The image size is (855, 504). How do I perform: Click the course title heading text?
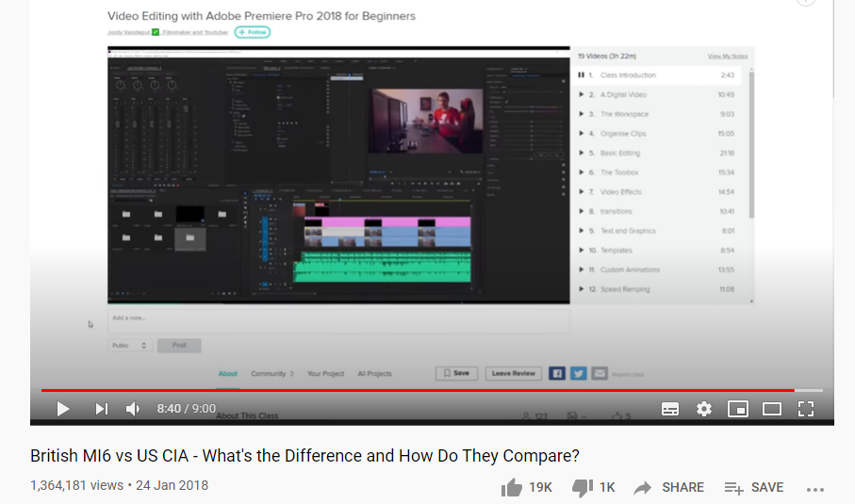point(261,16)
